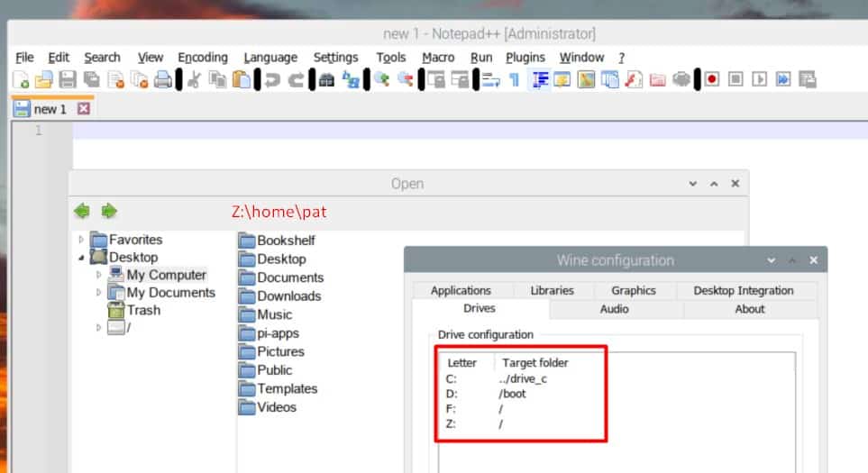Image resolution: width=868 pixels, height=473 pixels.
Task: Open Folder as Workspace icon
Action: click(x=657, y=79)
